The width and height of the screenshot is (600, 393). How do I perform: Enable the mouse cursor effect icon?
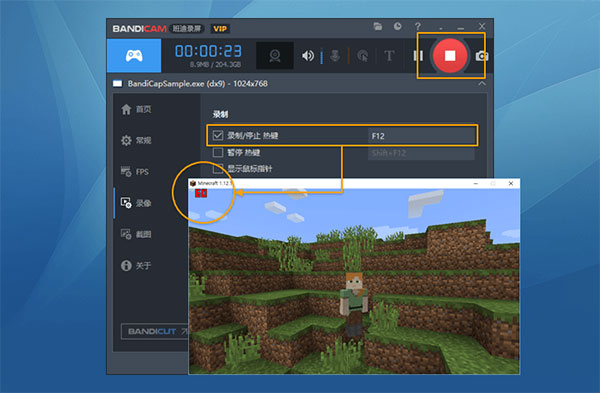[362, 56]
